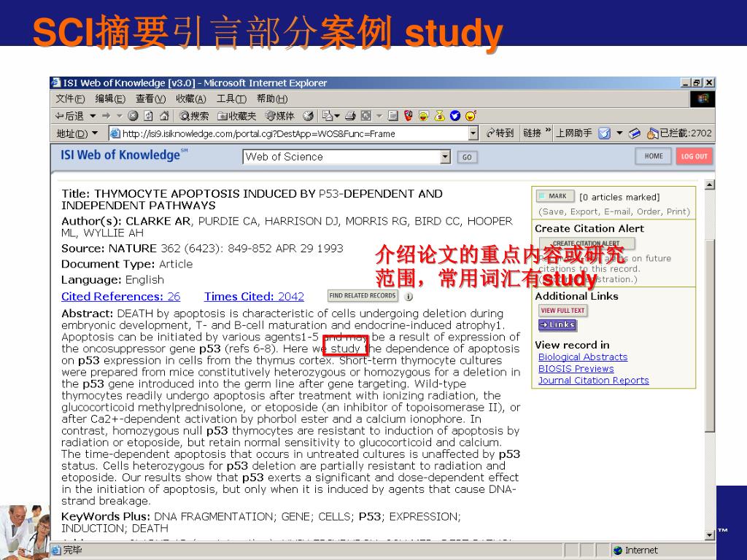Click the Back (后退) arrow button
This screenshot has height=560, width=747.
[x=69, y=116]
